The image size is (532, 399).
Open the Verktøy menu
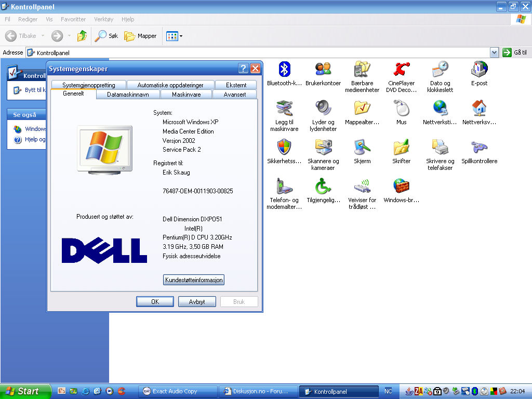[x=104, y=19]
